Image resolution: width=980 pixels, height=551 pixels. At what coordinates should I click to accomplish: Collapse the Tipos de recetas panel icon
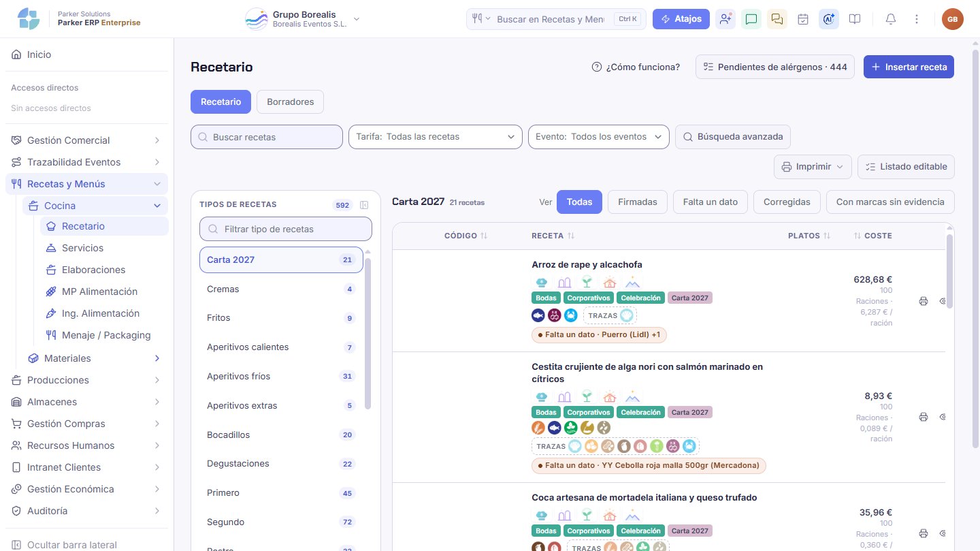(364, 205)
